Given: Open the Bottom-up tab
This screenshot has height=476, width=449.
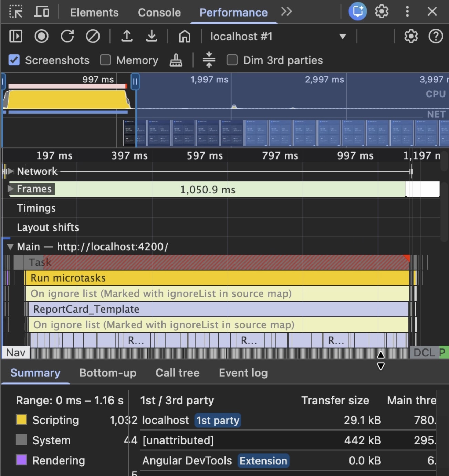Looking at the screenshot, I should coord(108,373).
